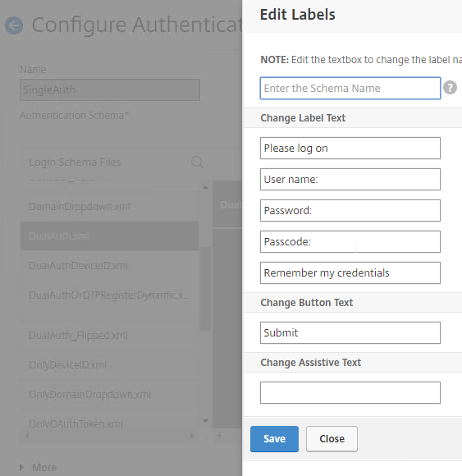Image resolution: width=462 pixels, height=476 pixels.
Task: Click the Passcode label textbox
Action: pos(350,241)
